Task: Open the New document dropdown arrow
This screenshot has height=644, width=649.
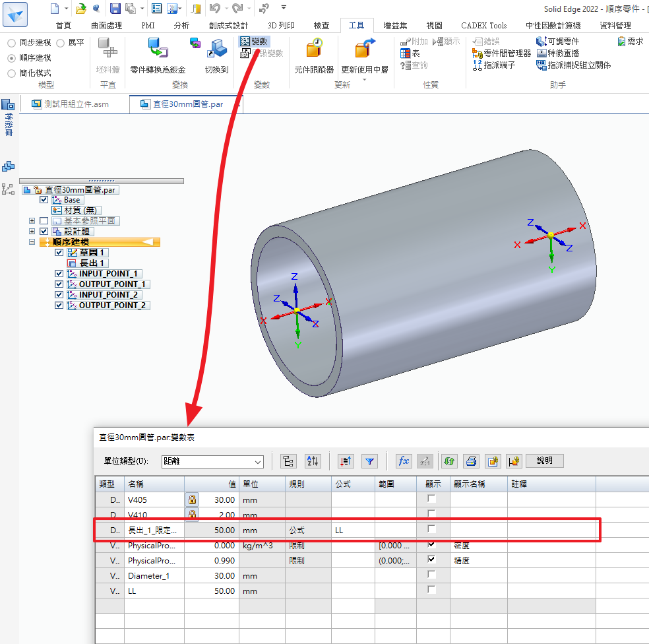Action: tap(66, 9)
